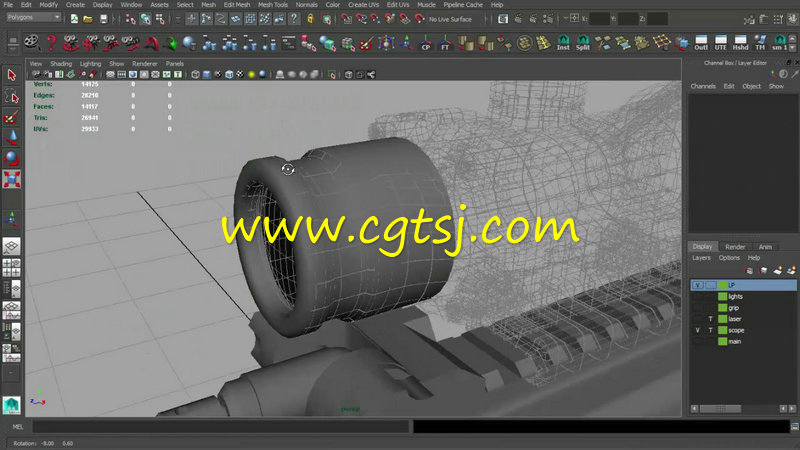The height and width of the screenshot is (450, 800).
Task: Click the FT shelf button
Action: 445,43
